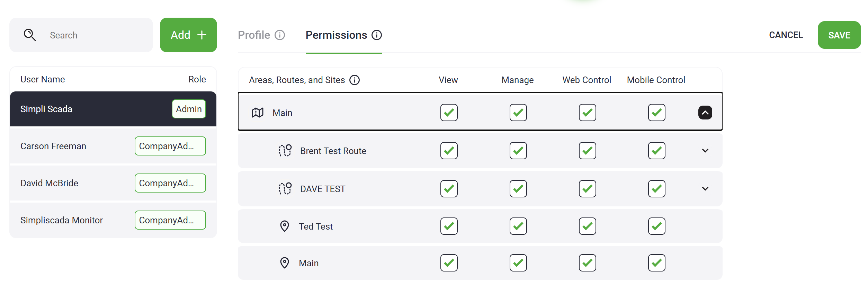Click the Ted Test location pin icon

point(285,226)
